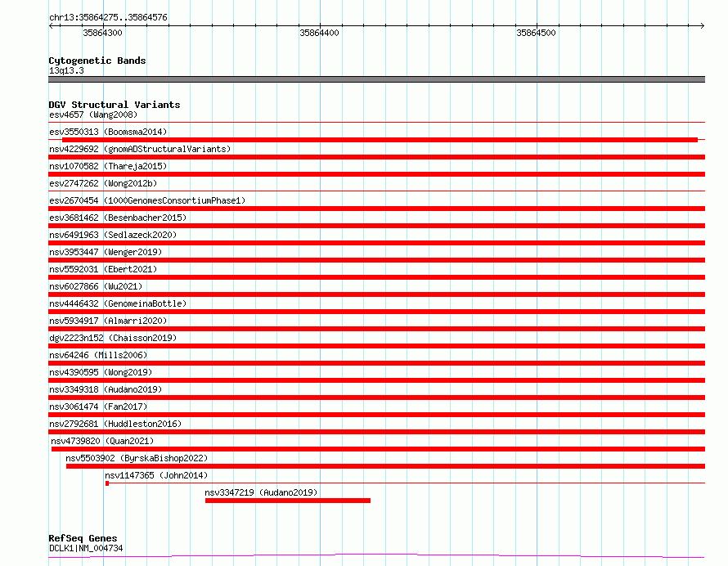Select nsv5592031 (Ebert2021) label

[103, 269]
